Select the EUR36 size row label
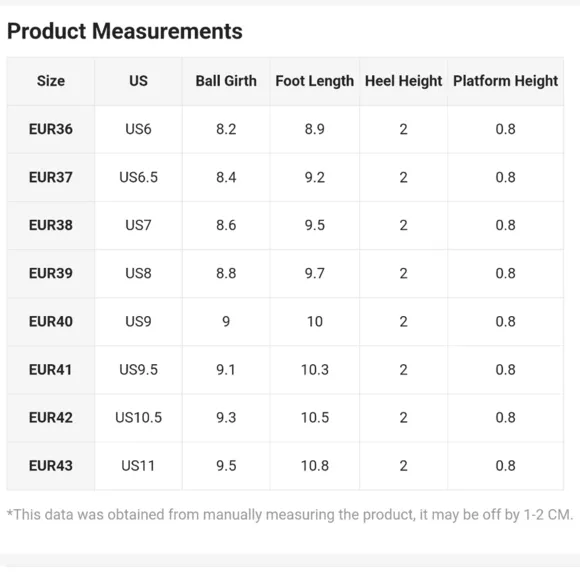Image resolution: width=580 pixels, height=580 pixels. 51,129
